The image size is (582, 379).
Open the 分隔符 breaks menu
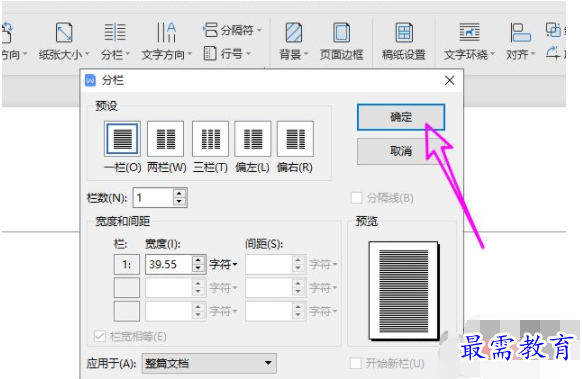232,30
